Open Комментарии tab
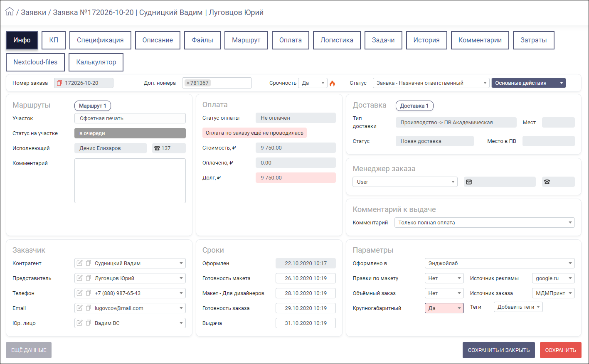This screenshot has width=589, height=364. pos(480,40)
